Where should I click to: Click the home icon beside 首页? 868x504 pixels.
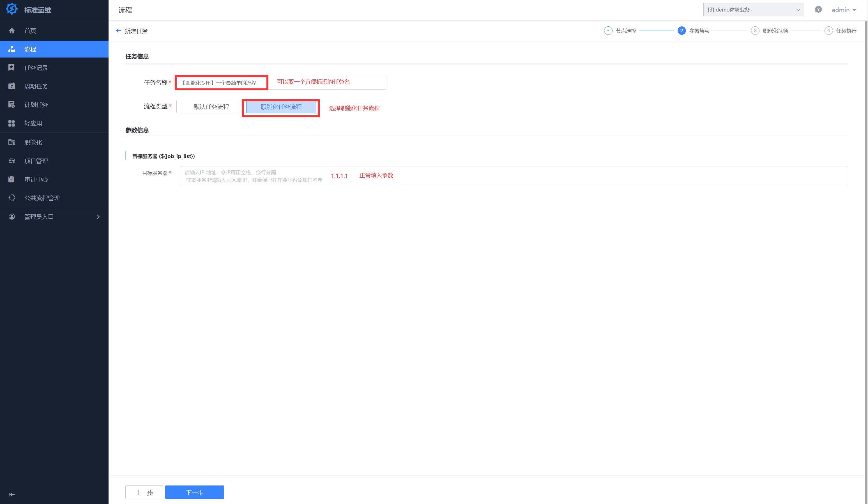pos(12,31)
